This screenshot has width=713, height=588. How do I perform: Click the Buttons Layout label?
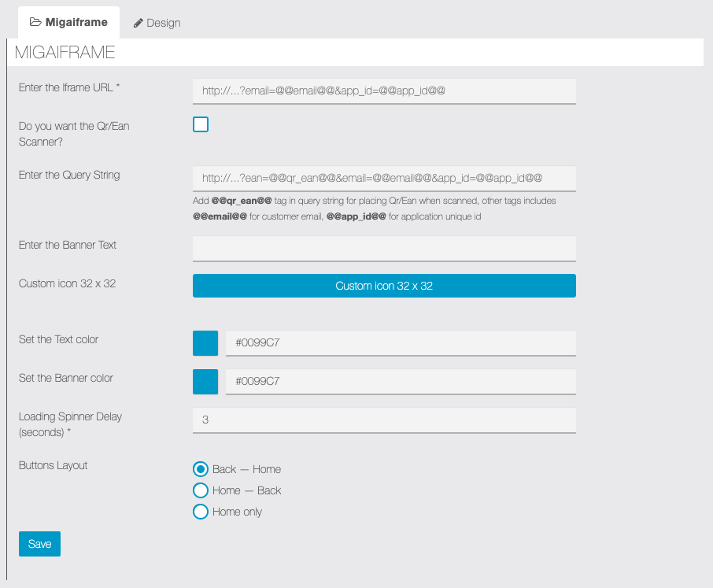click(x=54, y=465)
